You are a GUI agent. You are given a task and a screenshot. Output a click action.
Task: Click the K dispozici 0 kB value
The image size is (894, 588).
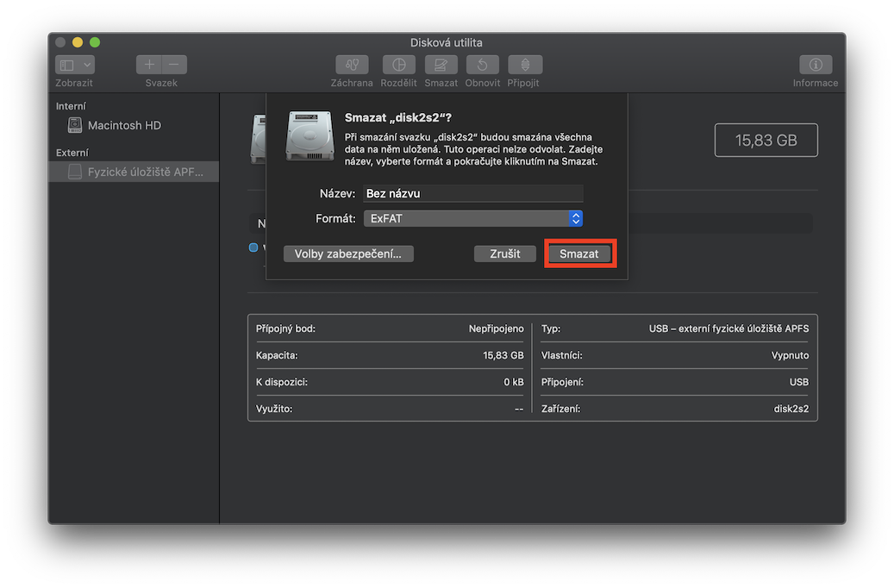[513, 382]
